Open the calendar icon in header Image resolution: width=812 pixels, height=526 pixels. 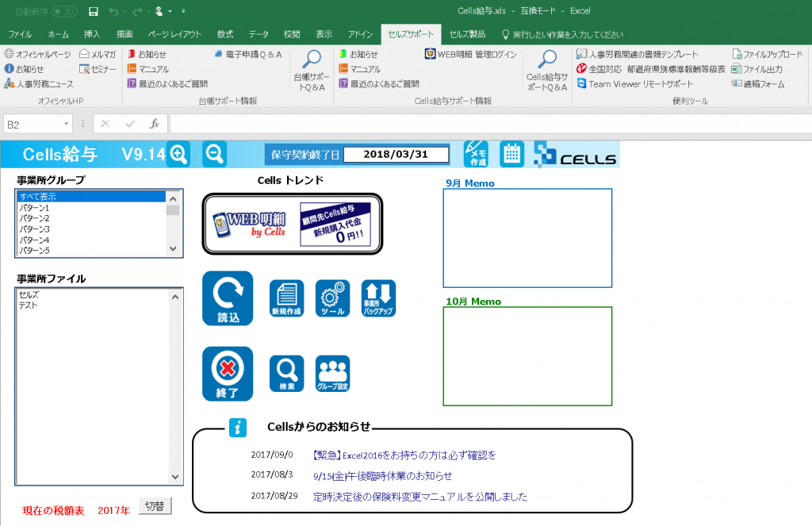tap(511, 154)
